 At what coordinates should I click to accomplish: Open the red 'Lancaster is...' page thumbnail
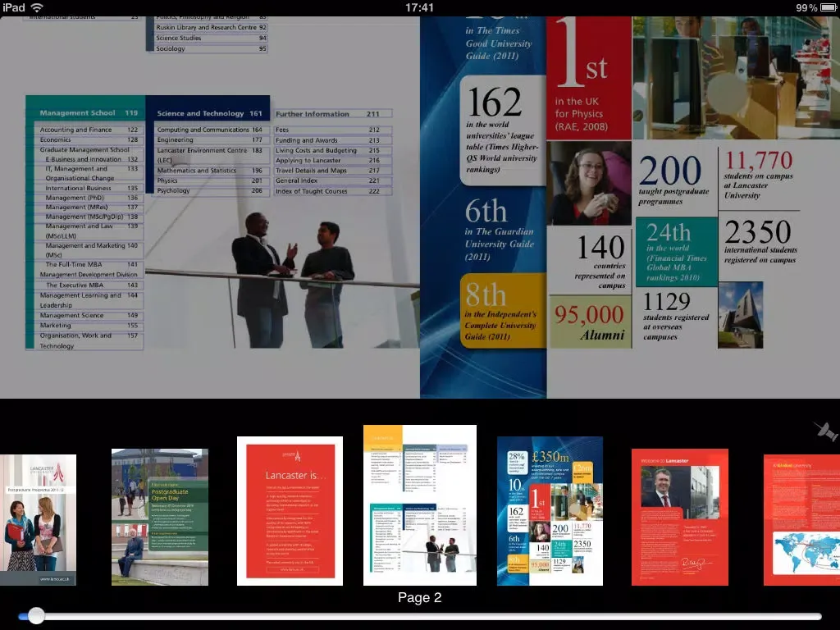pos(290,511)
